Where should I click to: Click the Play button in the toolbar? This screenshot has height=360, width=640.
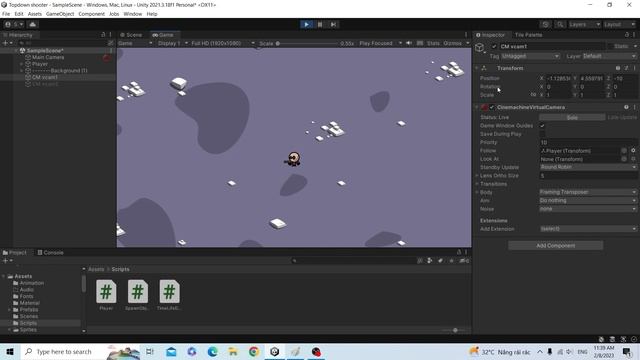click(306, 24)
